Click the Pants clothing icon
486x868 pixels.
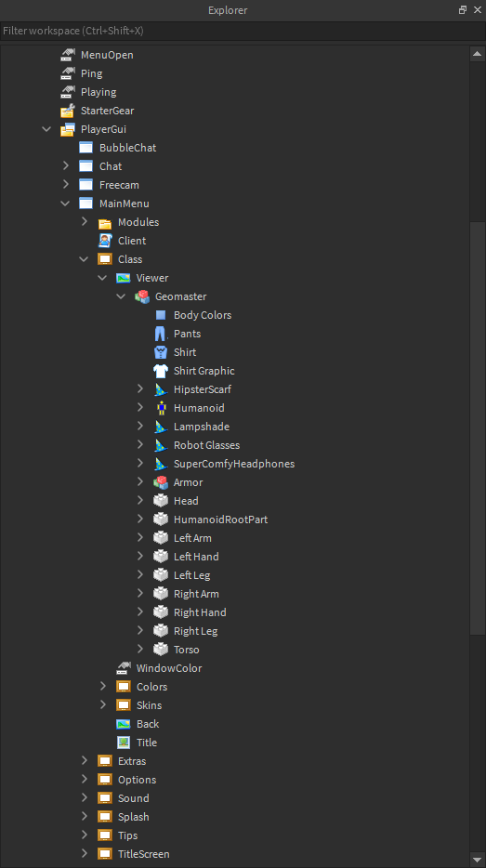point(161,334)
